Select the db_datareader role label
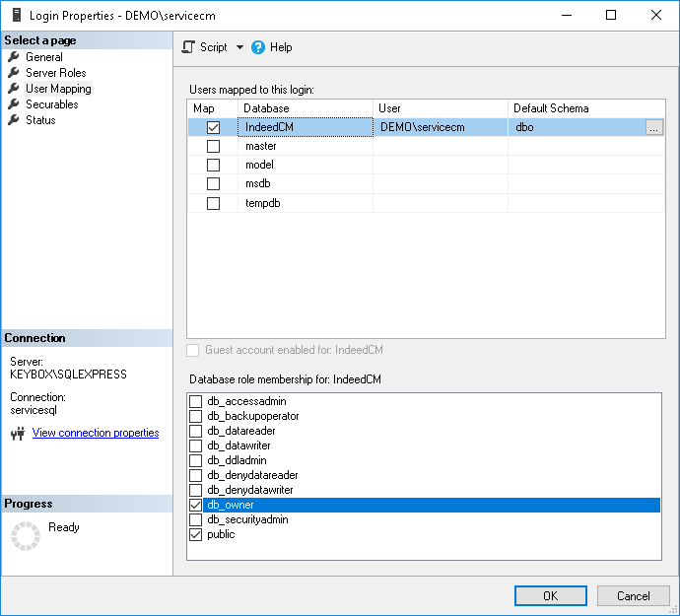This screenshot has width=680, height=616. coord(241,431)
